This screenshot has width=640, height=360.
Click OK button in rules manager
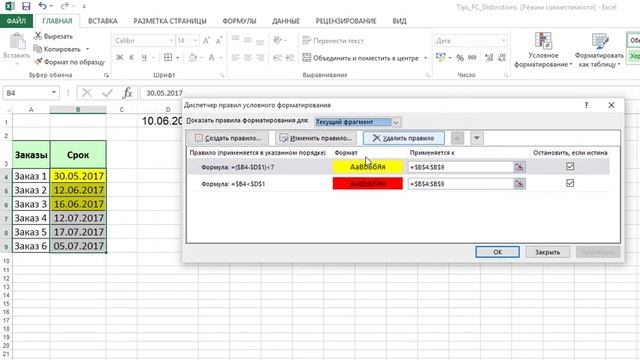tap(497, 252)
